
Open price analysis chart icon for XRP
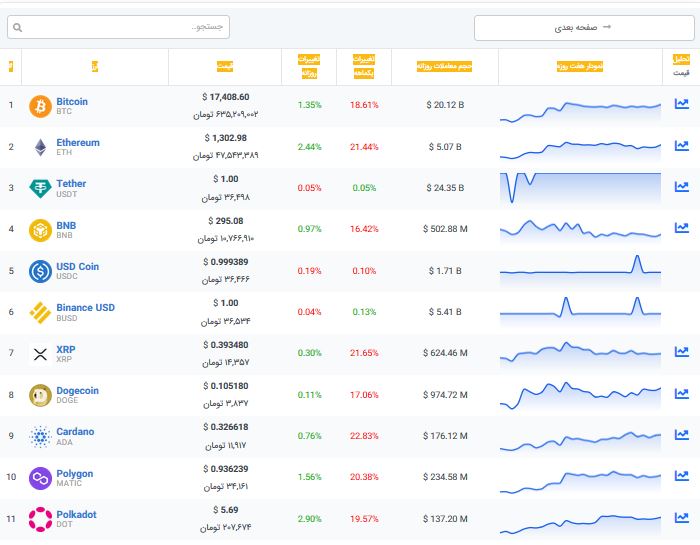click(681, 352)
